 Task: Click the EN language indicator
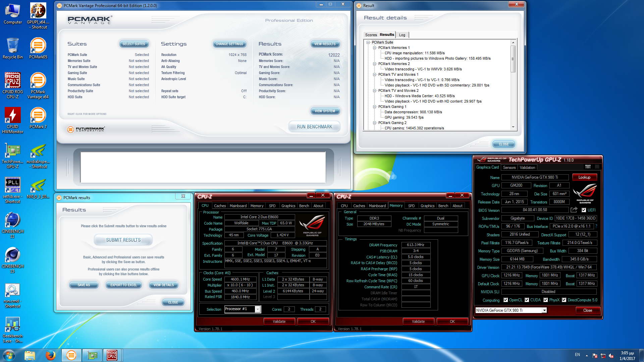[577, 354]
